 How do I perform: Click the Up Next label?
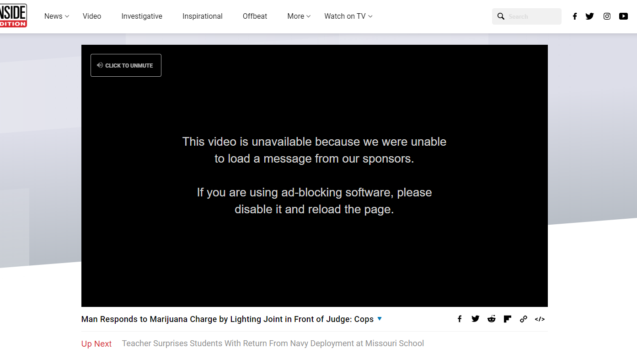point(96,344)
